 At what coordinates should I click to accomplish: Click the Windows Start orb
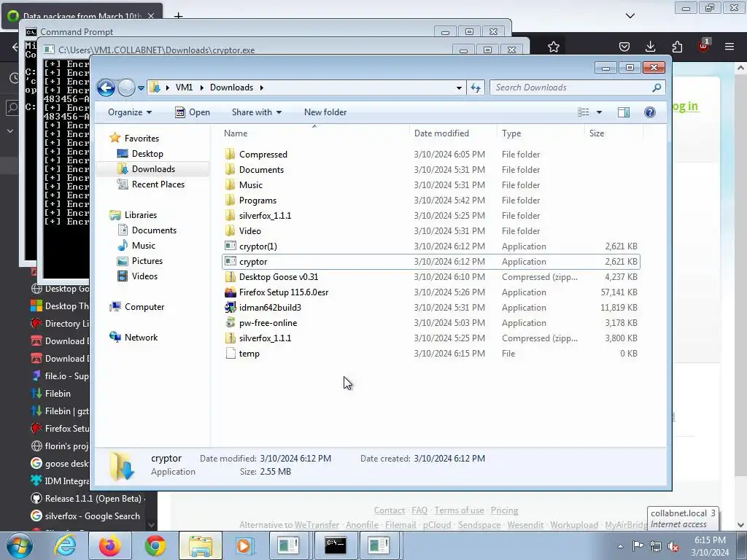pyautogui.click(x=19, y=545)
